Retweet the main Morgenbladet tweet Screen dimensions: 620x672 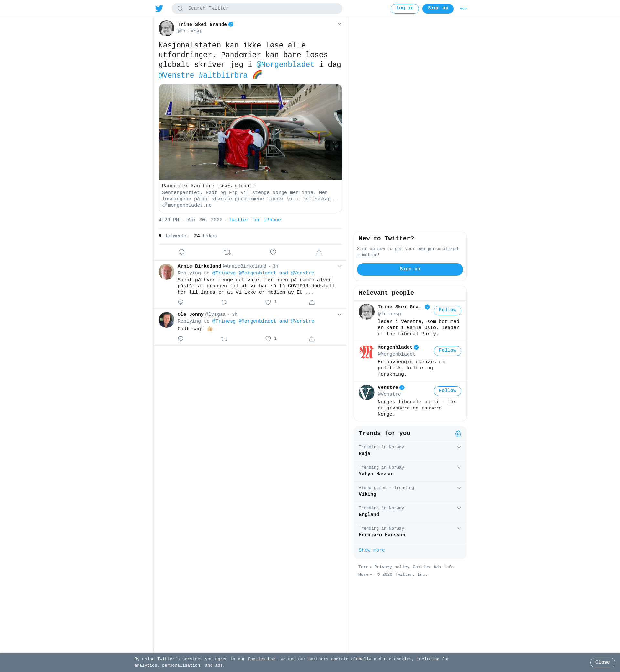pos(227,252)
